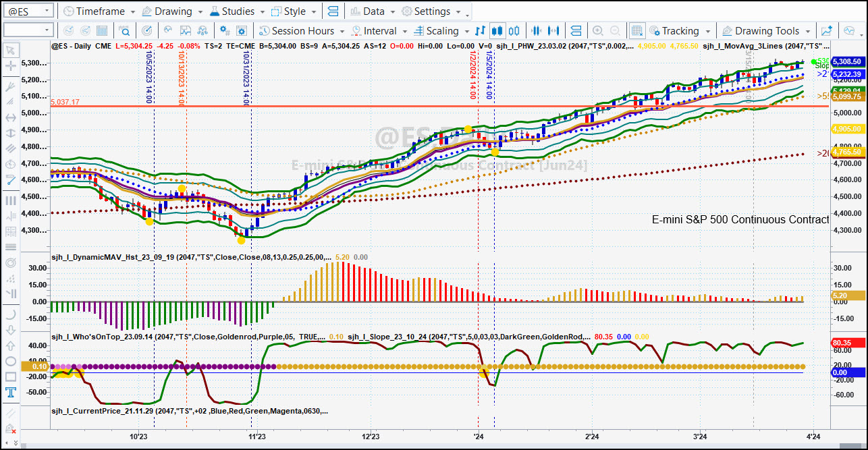Click the calendar grid icon in second toolbar
The width and height of the screenshot is (868, 450).
102,30
